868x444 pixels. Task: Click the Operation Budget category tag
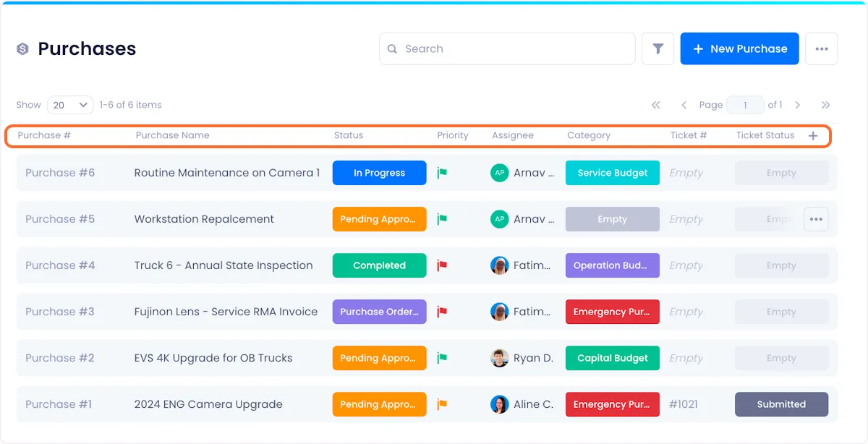tap(613, 265)
